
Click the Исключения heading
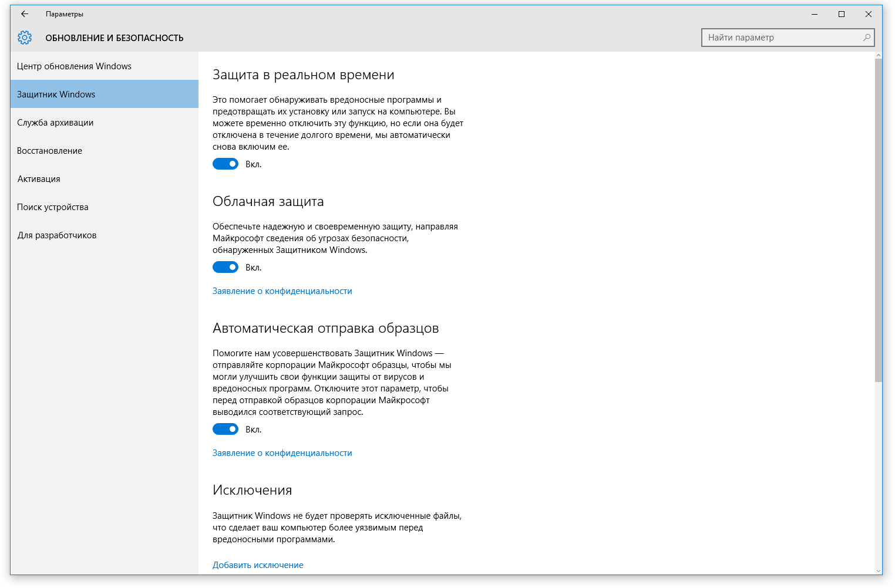pos(253,490)
